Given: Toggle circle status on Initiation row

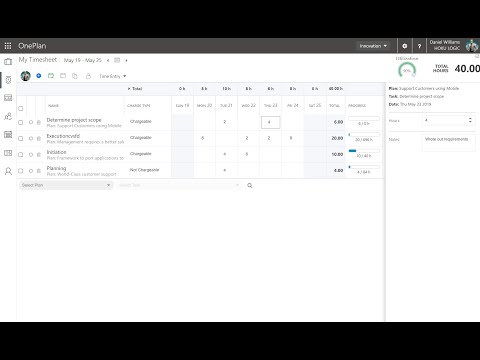Looking at the screenshot, I should pos(31,154).
